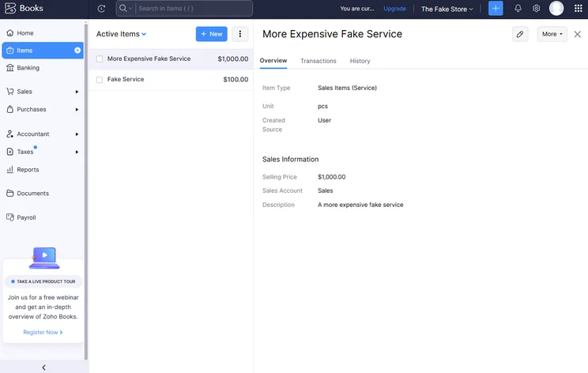Click the Banking building icon
This screenshot has width=588, height=373.
10,67
